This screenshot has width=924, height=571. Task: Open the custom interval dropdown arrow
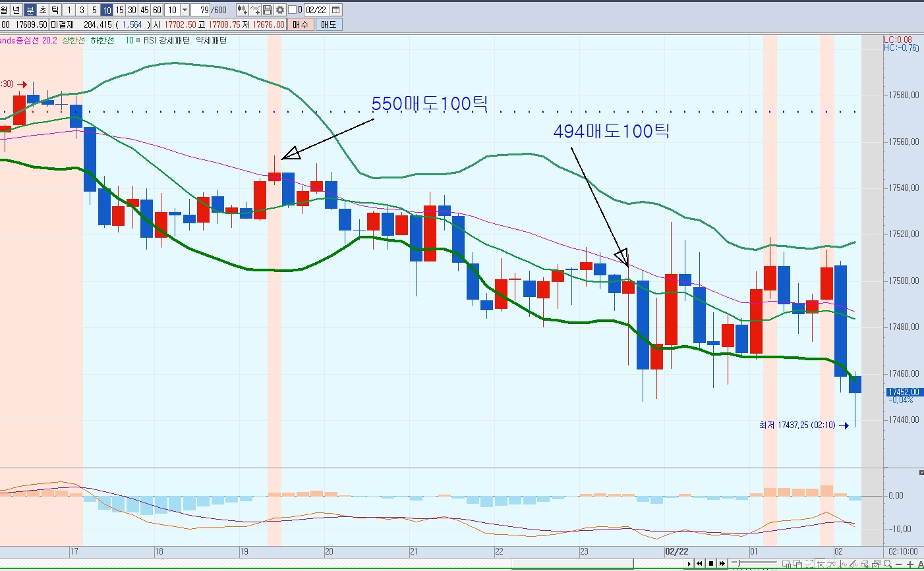pos(185,10)
